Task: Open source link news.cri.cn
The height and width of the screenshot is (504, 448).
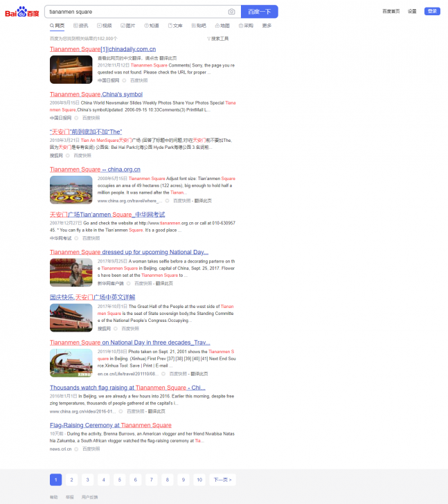Action: 60,449
